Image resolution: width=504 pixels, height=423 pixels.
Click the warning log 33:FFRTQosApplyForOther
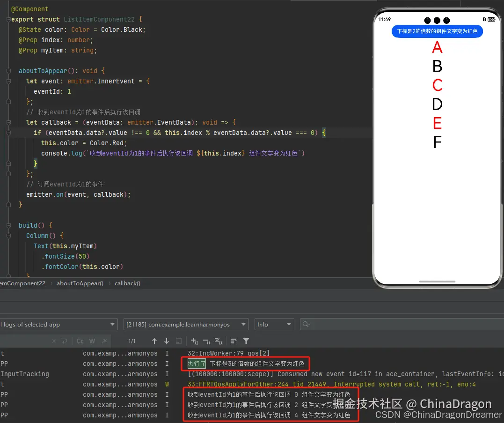coord(331,384)
